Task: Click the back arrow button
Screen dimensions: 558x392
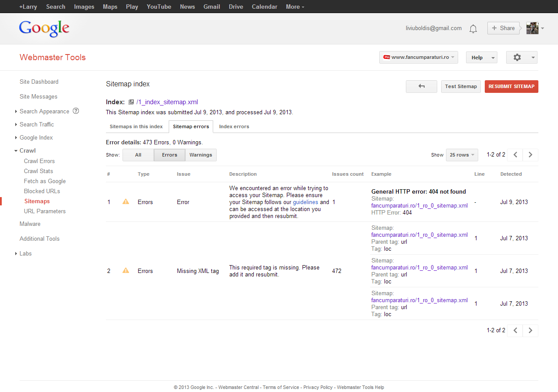Action: tap(422, 86)
